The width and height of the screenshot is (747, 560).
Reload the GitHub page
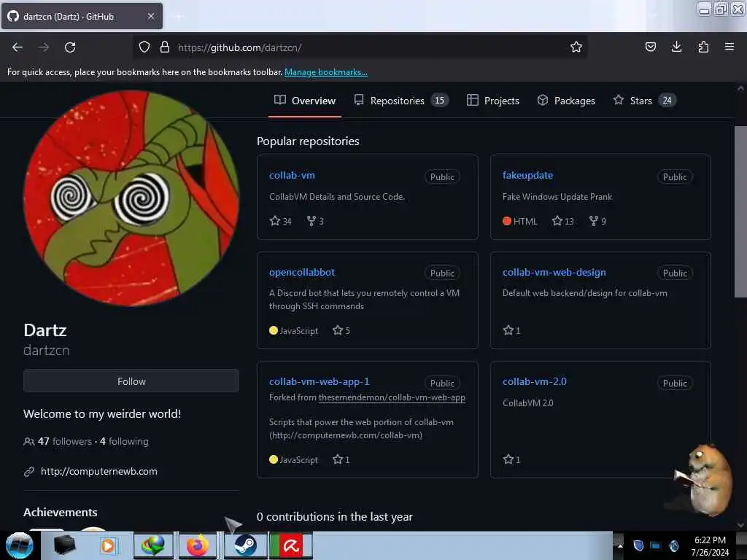point(70,47)
